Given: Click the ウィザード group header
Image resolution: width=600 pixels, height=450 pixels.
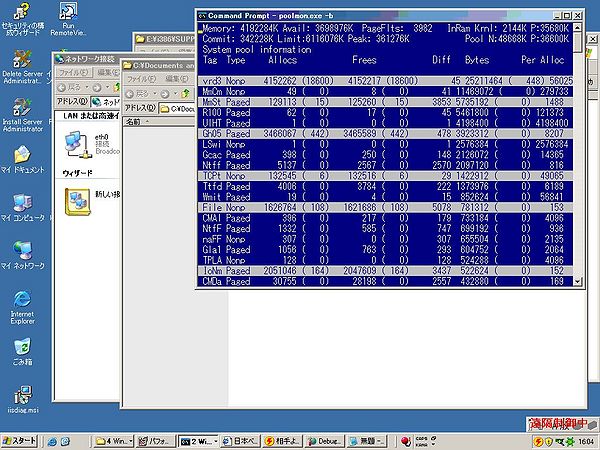Looking at the screenshot, I should coord(78,173).
